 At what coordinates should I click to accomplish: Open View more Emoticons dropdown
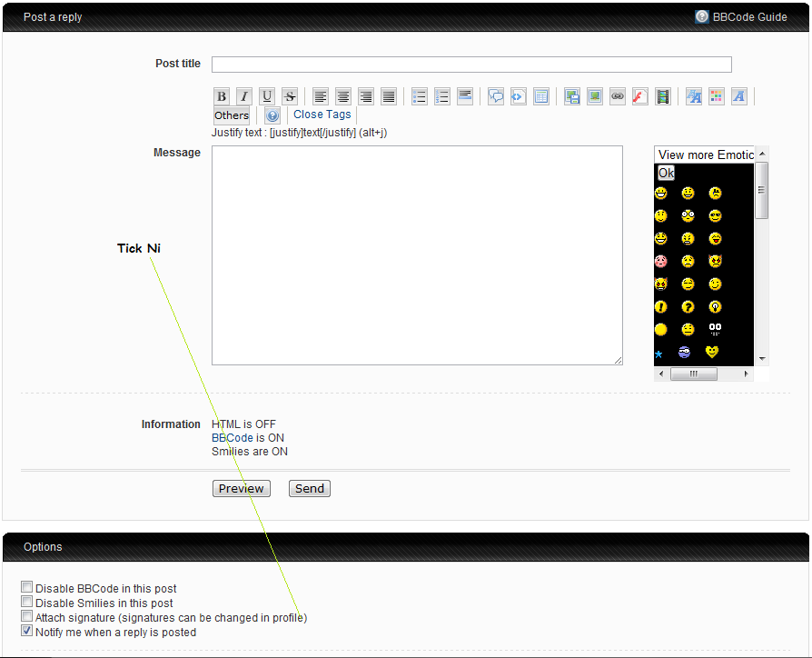point(704,155)
